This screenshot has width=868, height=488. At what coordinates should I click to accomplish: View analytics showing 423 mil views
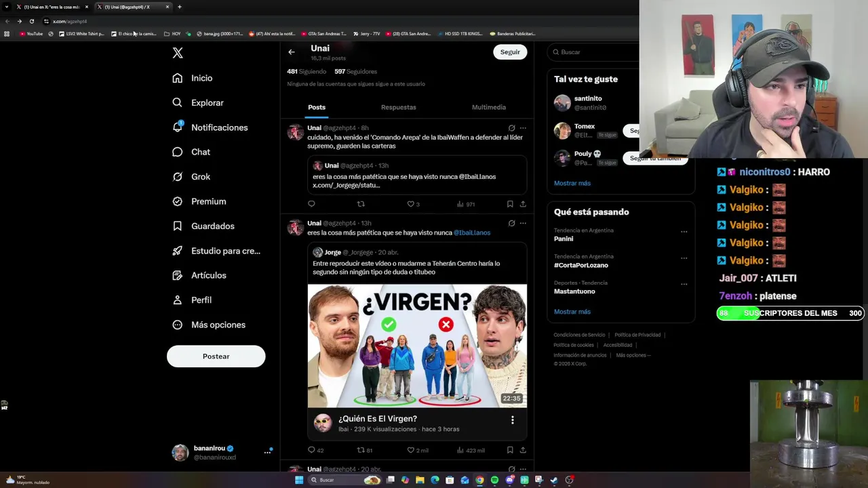471,450
